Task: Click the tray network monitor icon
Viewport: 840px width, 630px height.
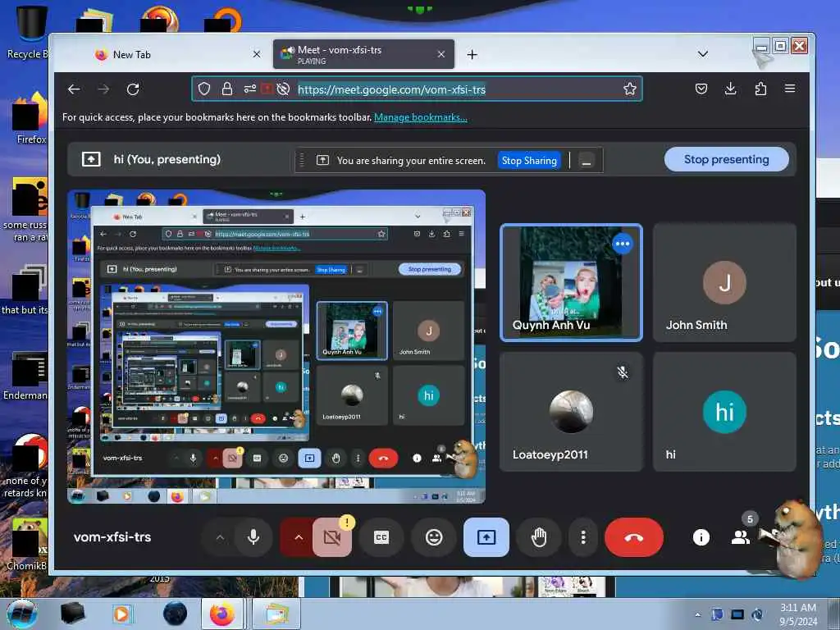Action: point(737,614)
